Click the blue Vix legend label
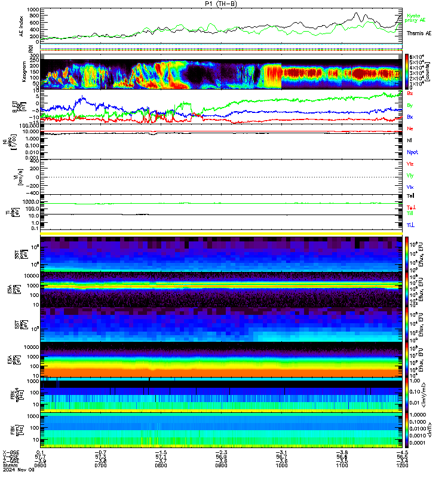This screenshot has height=478, width=448. point(410,187)
